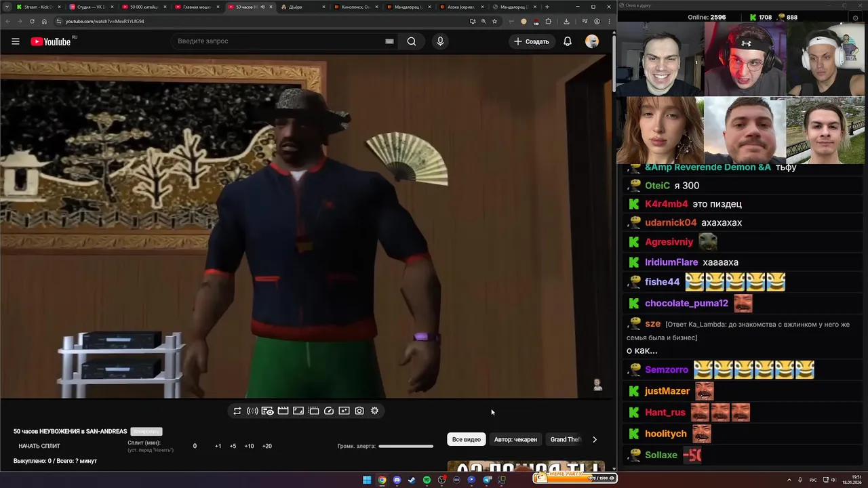Open player enhancer settings gear
The width and height of the screenshot is (868, 488).
tap(374, 411)
